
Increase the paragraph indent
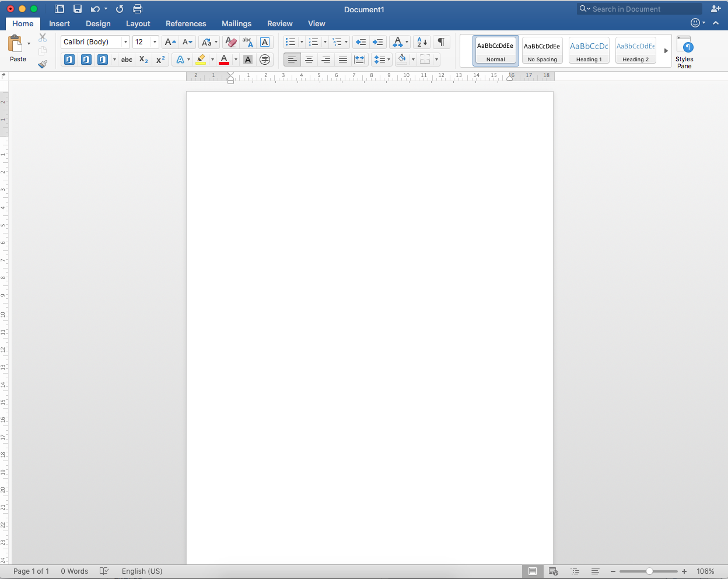click(x=377, y=42)
